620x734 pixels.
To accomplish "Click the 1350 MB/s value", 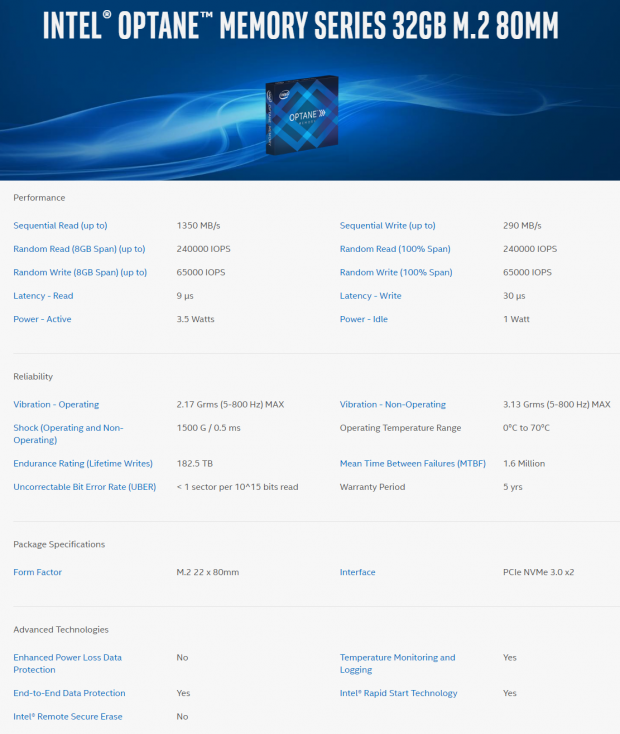I will click(199, 226).
